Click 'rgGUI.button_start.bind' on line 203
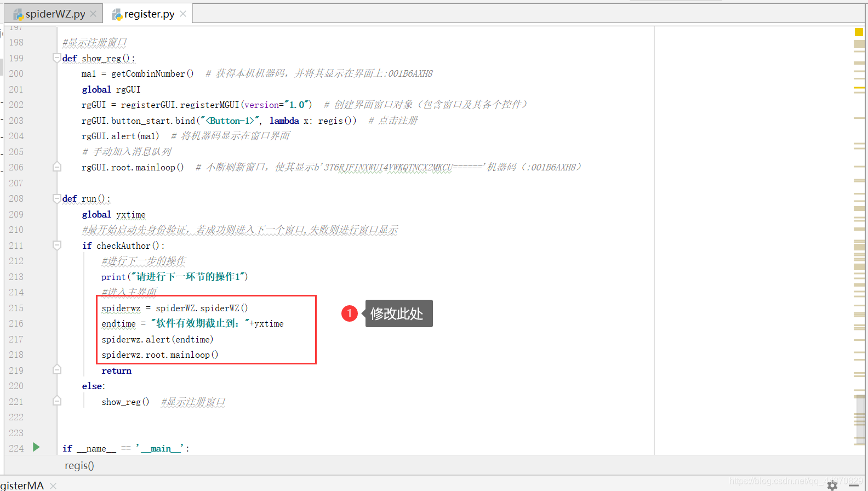This screenshot has height=491, width=868. (139, 121)
